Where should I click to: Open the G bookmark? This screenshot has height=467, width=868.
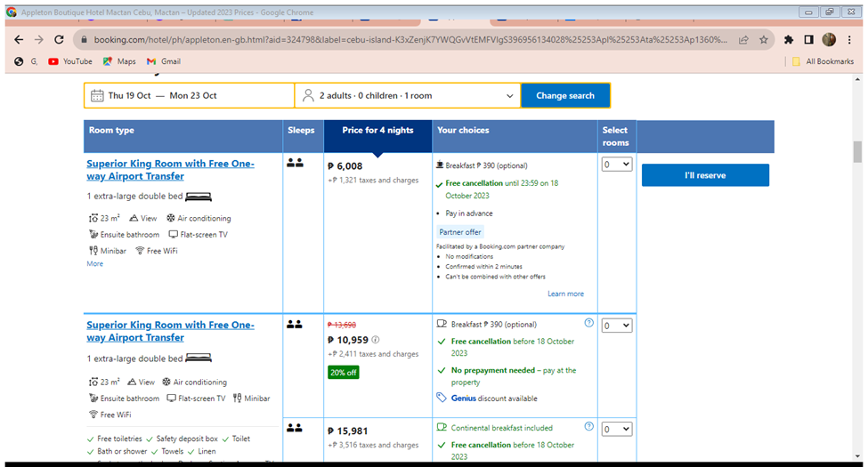coord(26,61)
